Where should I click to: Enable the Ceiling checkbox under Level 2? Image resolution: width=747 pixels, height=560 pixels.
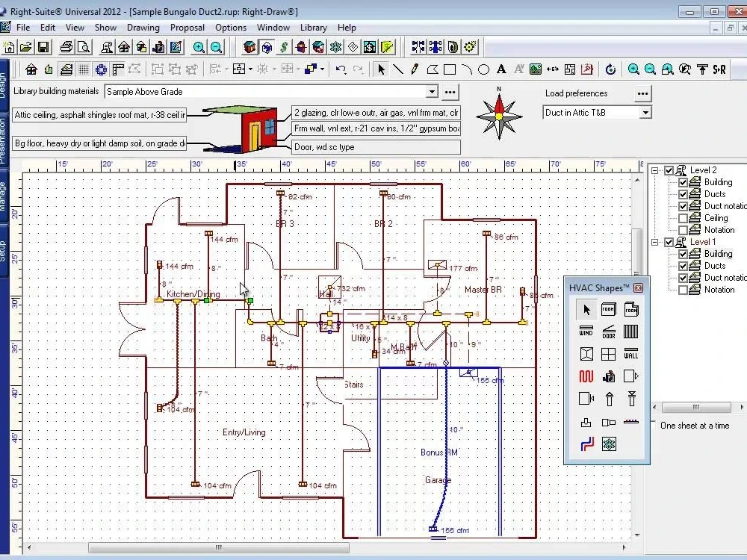(x=683, y=217)
